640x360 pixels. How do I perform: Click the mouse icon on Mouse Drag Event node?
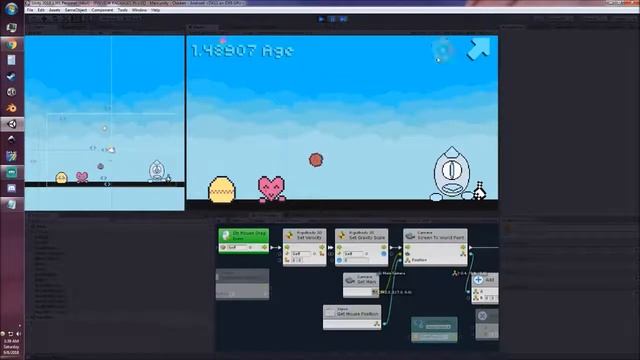click(x=226, y=236)
